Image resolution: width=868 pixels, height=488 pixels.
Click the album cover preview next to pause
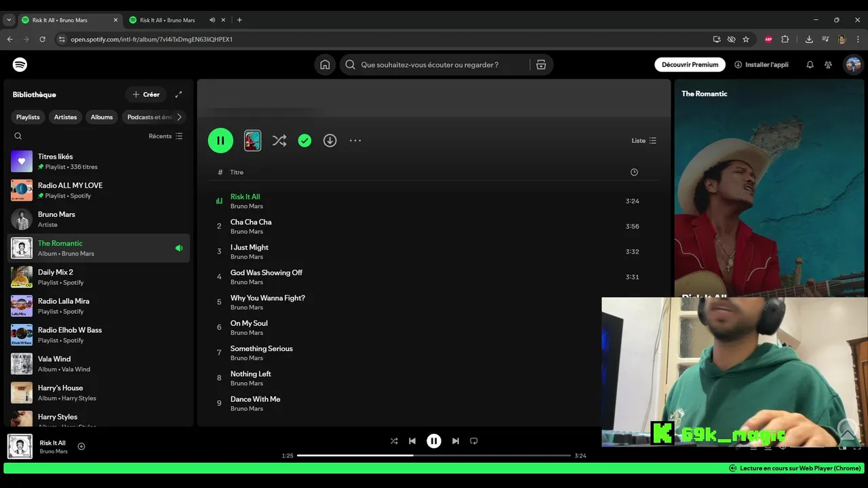252,140
